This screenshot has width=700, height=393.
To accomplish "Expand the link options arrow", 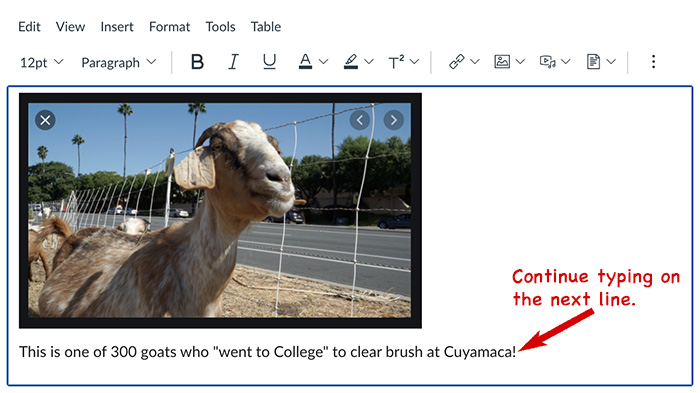I will coord(475,62).
